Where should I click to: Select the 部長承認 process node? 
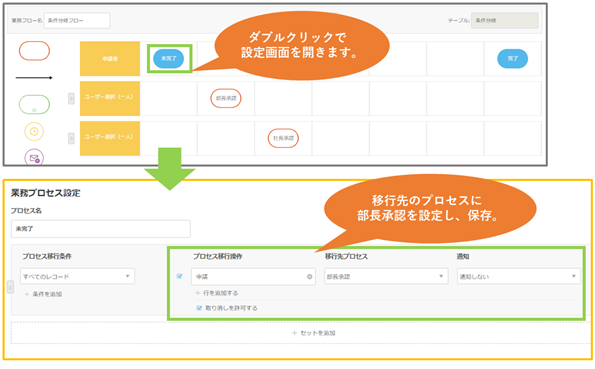coord(226,98)
